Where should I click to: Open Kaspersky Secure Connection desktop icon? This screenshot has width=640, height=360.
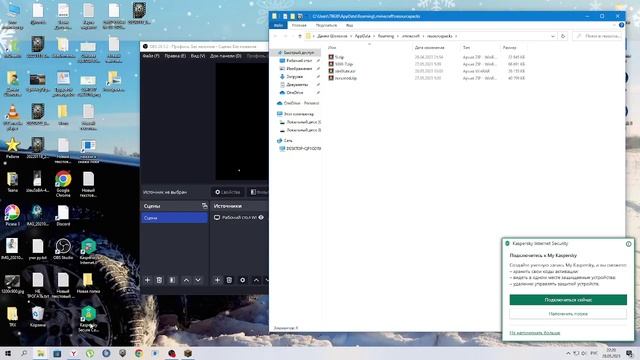[89, 319]
